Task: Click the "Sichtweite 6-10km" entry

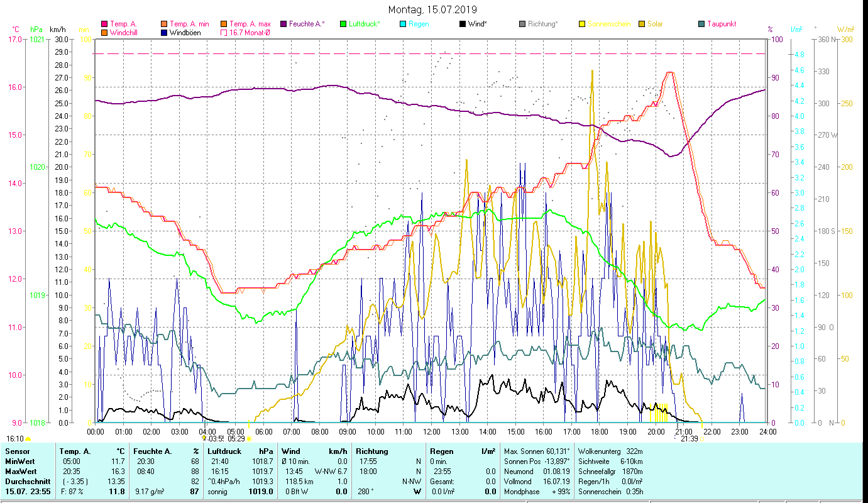Action: pyautogui.click(x=610, y=462)
